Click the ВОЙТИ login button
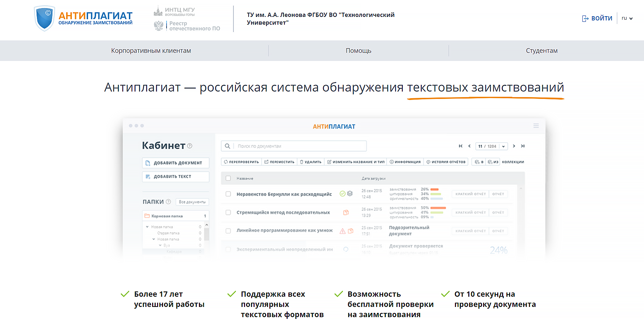This screenshot has height=321, width=644. [597, 18]
